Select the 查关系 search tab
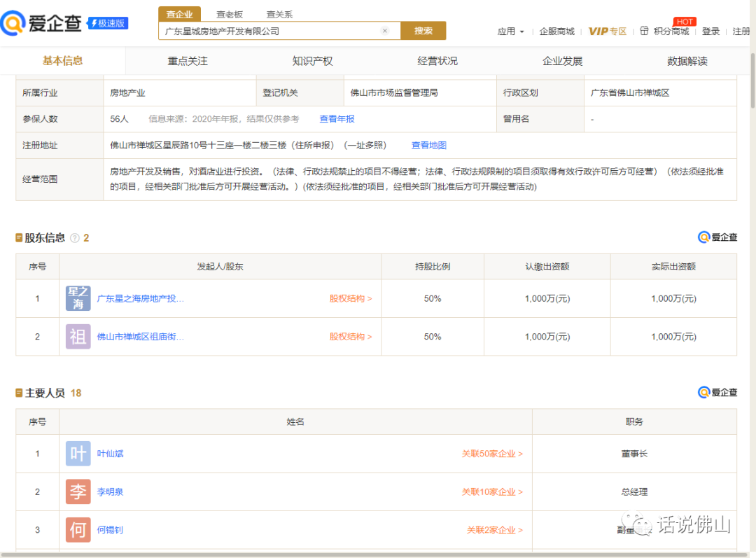 [279, 15]
